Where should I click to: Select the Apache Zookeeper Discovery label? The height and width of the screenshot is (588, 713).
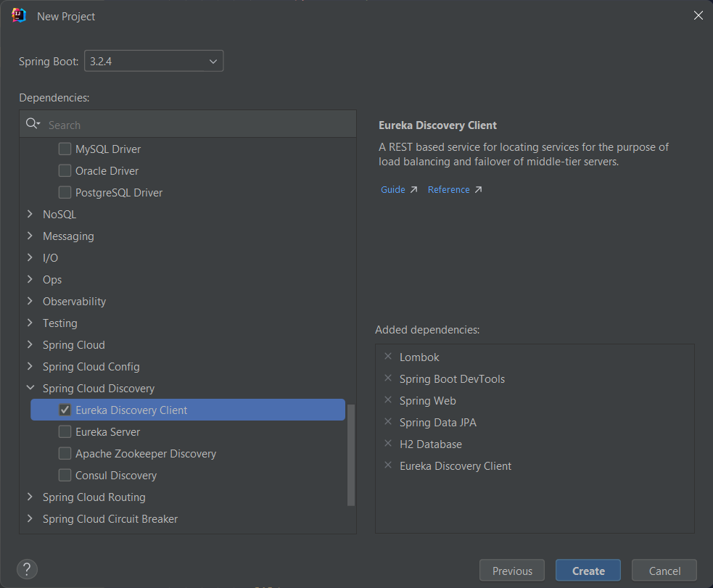[146, 453]
